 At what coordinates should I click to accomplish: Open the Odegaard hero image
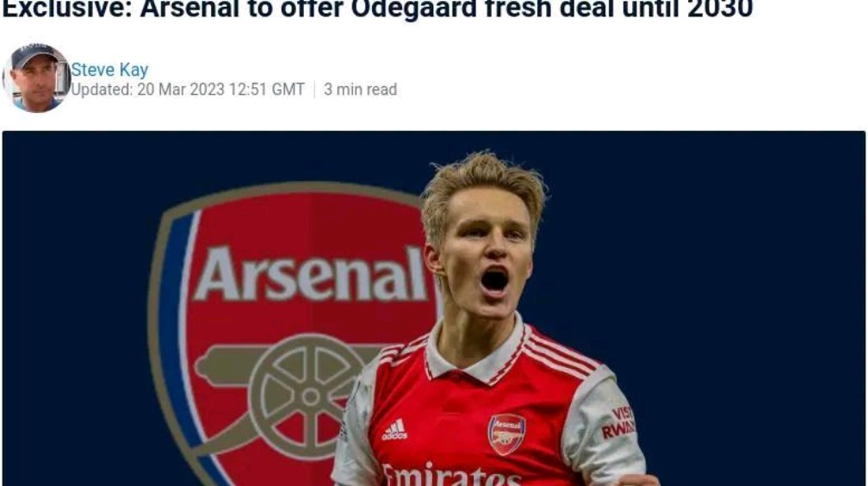[x=434, y=308]
